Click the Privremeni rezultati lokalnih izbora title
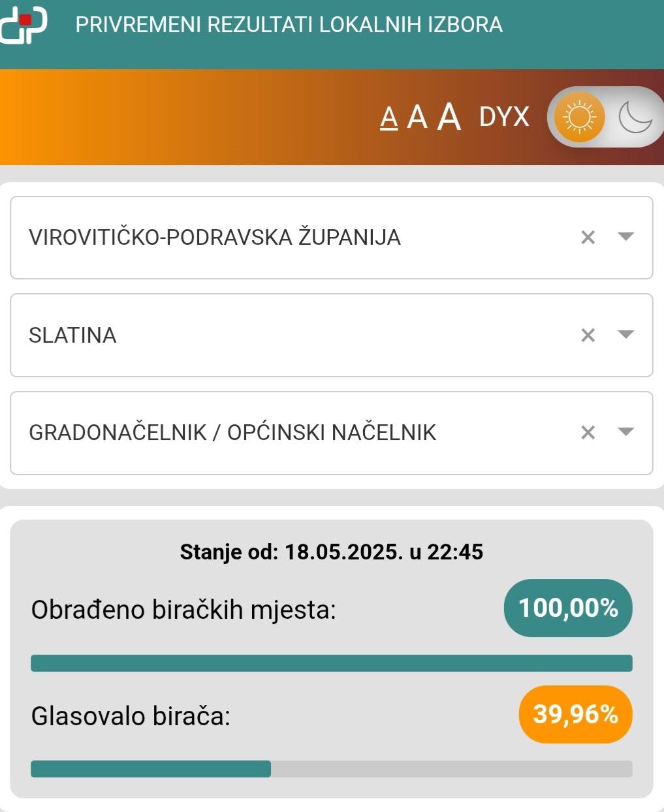 pos(289,25)
